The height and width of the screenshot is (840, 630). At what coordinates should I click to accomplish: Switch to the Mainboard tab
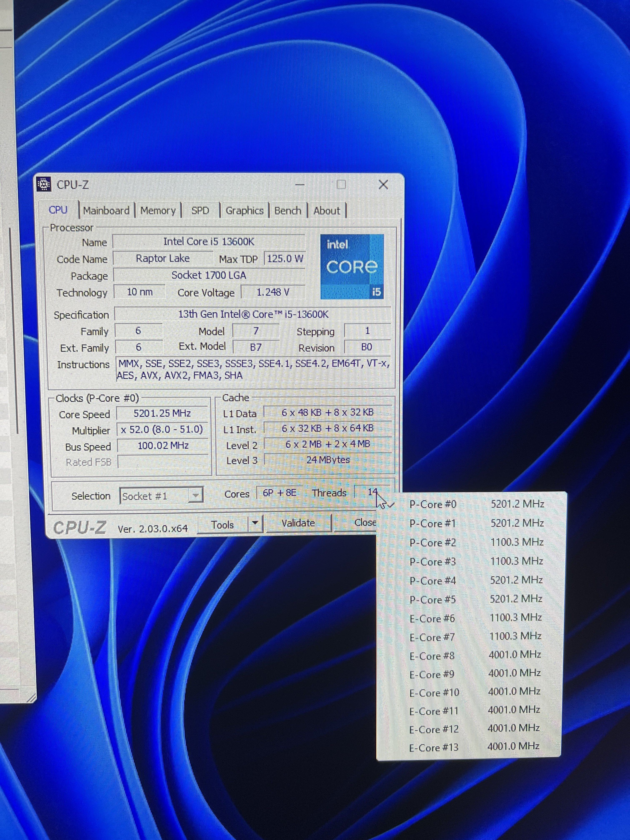point(106,210)
